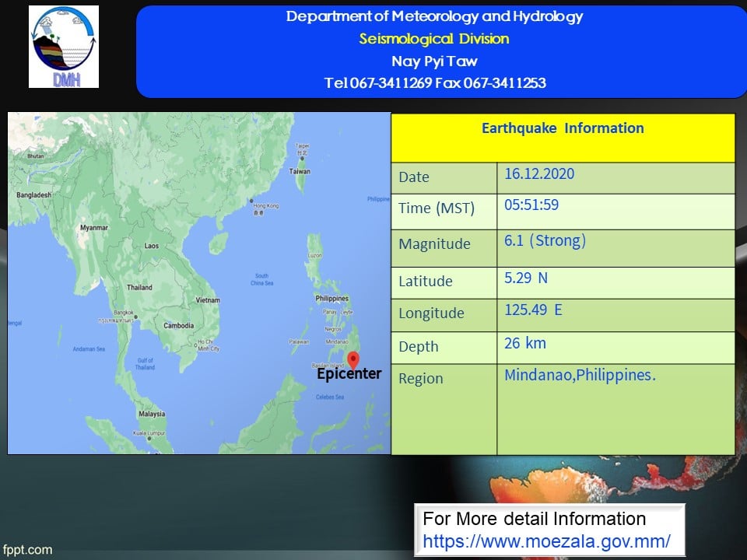Click the 'Epicenter' map label

349,374
